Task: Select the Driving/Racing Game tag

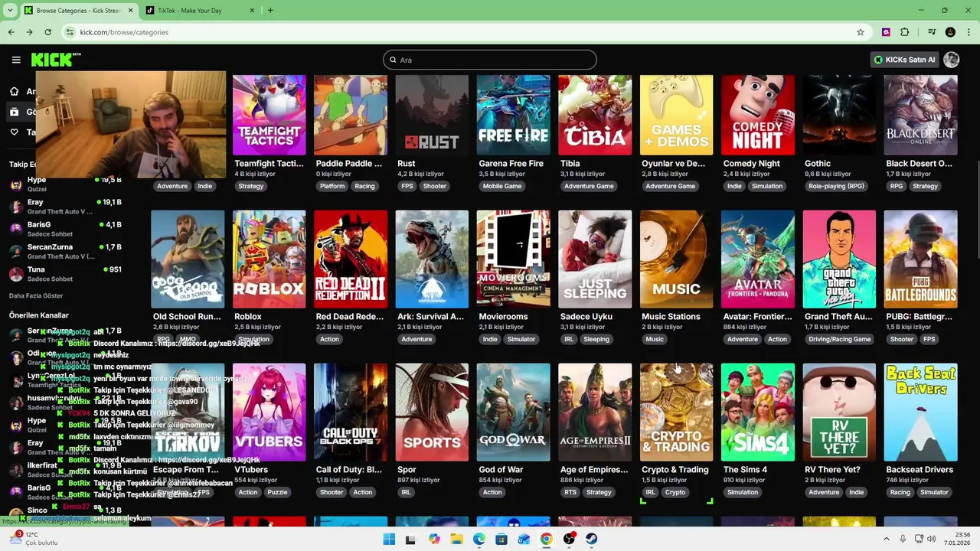Action: click(x=840, y=339)
